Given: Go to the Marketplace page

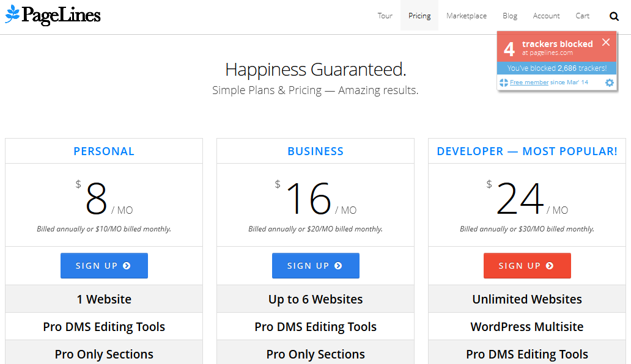Looking at the screenshot, I should [467, 16].
